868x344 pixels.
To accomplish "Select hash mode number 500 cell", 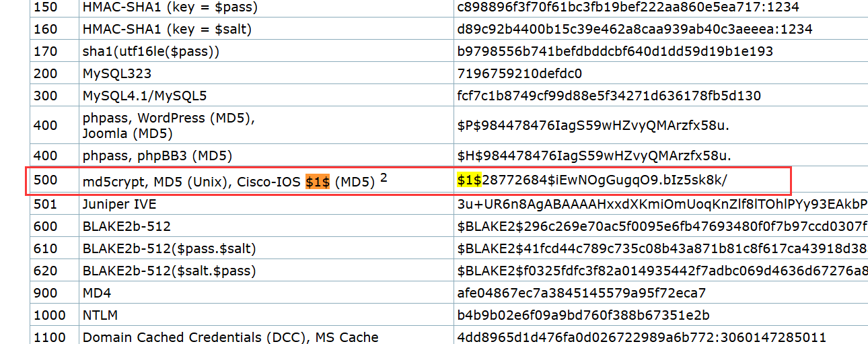I will click(x=46, y=180).
